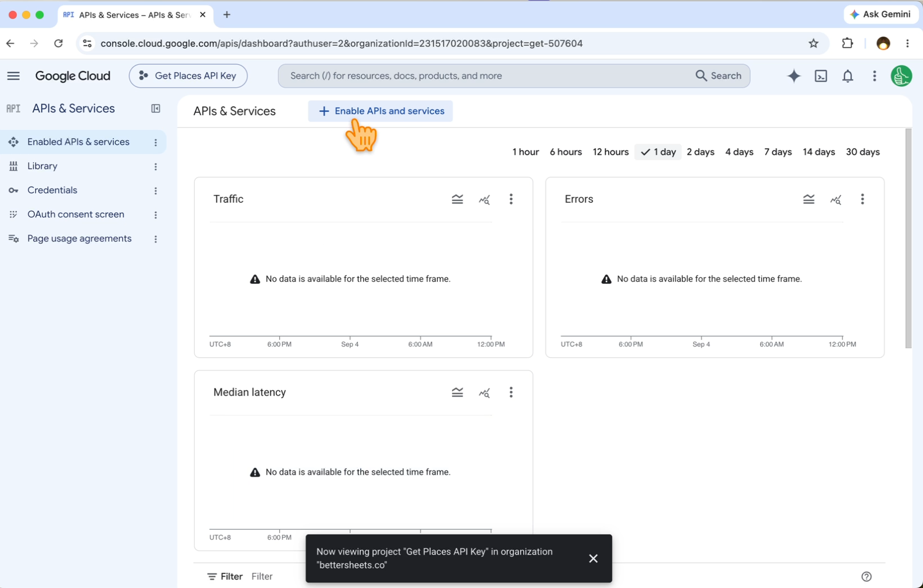Click the Search button

click(x=718, y=75)
